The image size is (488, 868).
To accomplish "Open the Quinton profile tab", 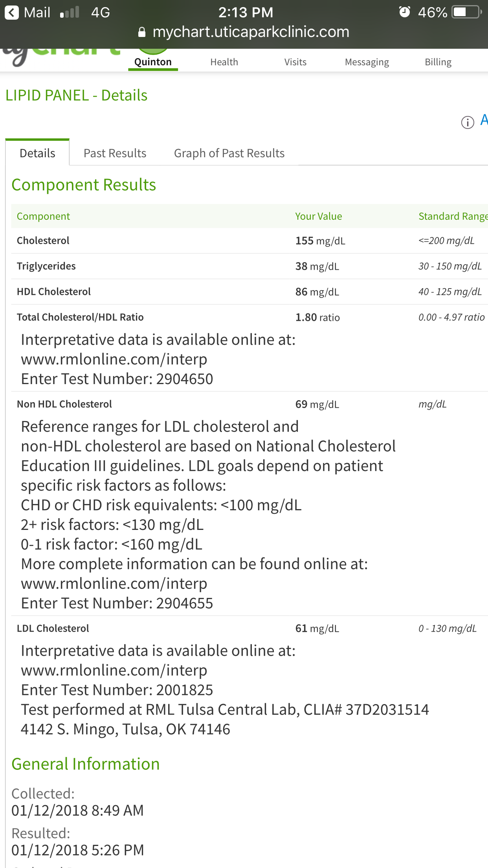I will coord(153,62).
